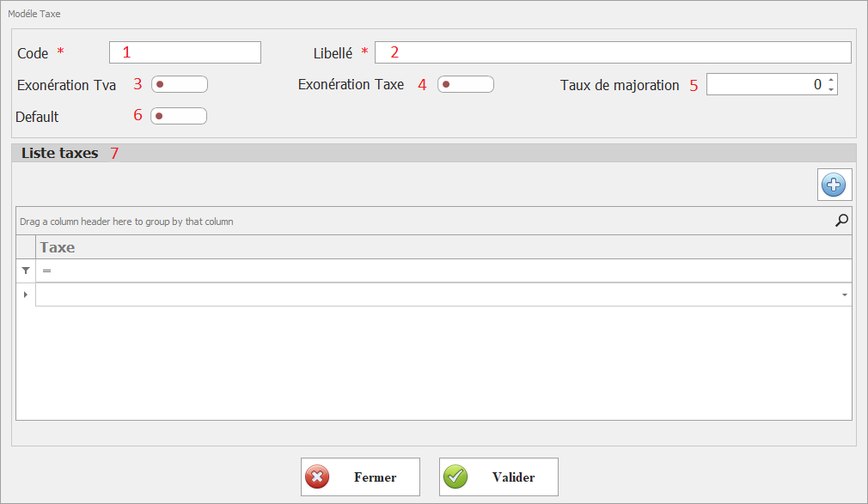Open grid search with magnifier icon
Image resolution: width=868 pixels, height=504 pixels.
pos(841,221)
